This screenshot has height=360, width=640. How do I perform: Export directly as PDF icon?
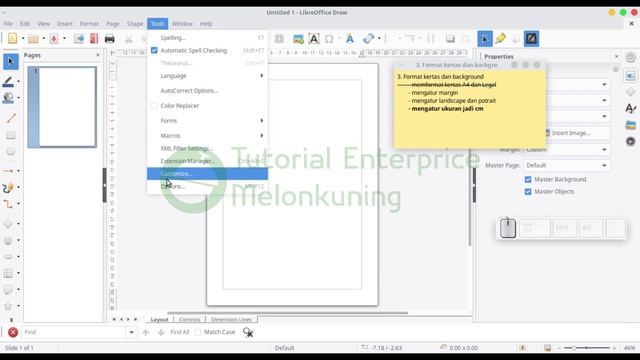[x=94, y=39]
